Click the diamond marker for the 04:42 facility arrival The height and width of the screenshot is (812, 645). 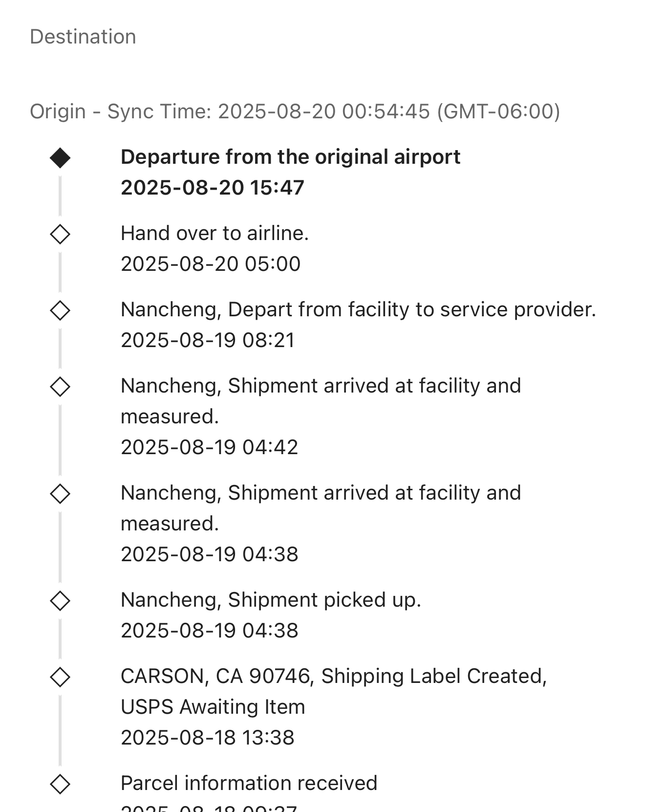(x=60, y=387)
